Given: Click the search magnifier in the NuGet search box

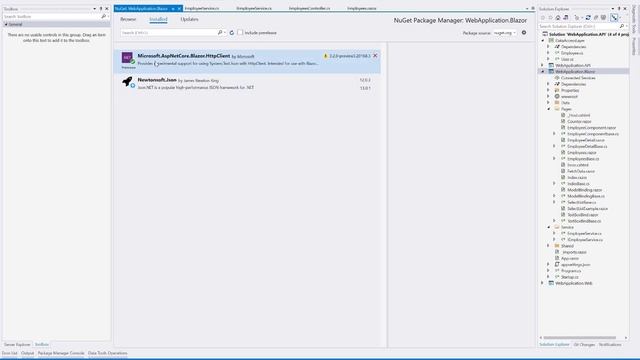Looking at the screenshot, I should 220,33.
